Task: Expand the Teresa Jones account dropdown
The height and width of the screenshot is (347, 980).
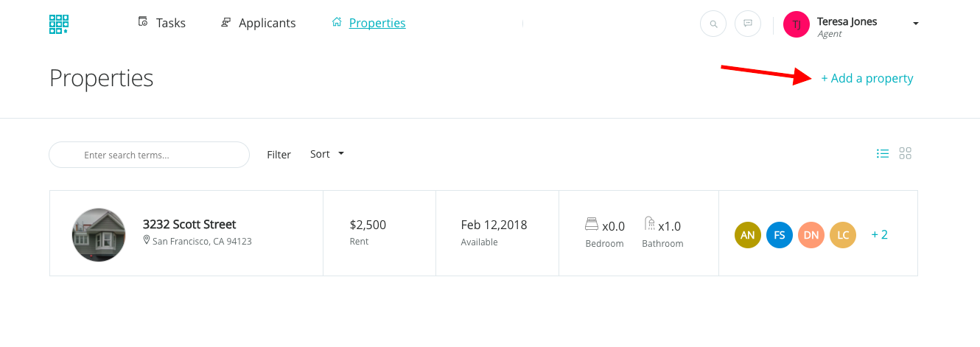Action: pyautogui.click(x=916, y=24)
